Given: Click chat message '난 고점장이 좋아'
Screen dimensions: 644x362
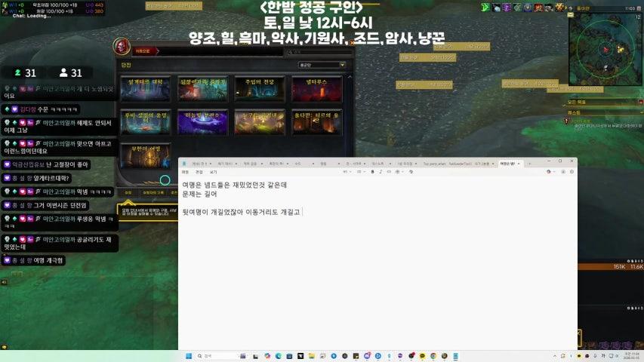Looking at the screenshot, I should (x=67, y=164).
